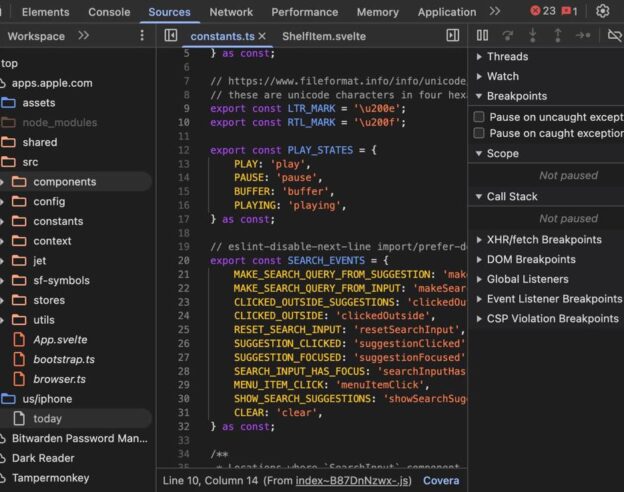Select the node_modules folder
The image size is (624, 492).
coord(60,123)
